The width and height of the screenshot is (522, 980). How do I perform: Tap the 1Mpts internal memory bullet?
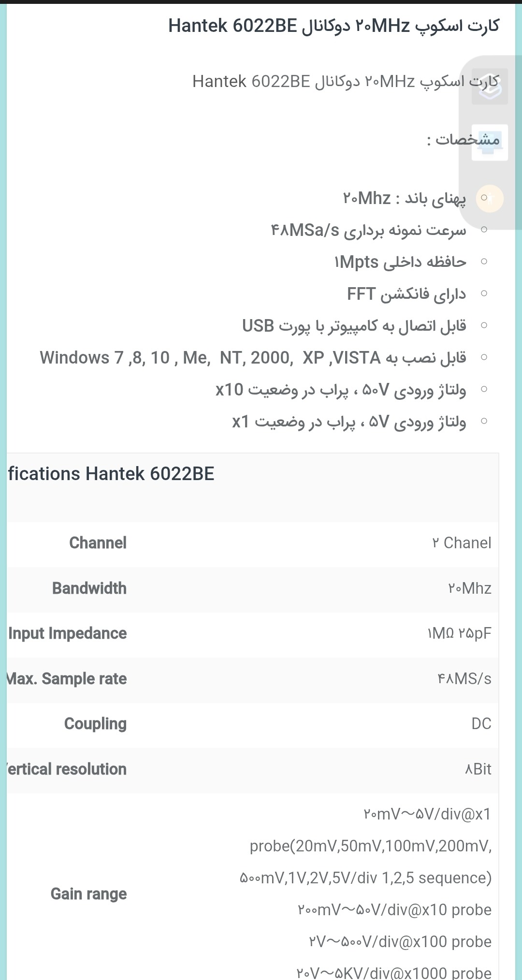point(400,262)
